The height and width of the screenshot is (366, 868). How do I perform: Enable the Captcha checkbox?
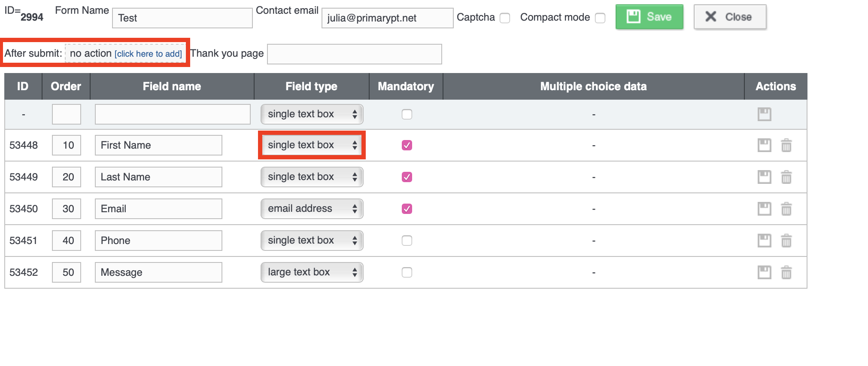pyautogui.click(x=504, y=18)
